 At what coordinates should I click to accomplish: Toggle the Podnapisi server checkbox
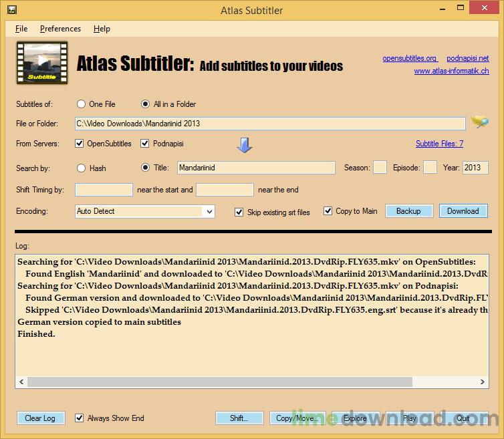[x=145, y=144]
